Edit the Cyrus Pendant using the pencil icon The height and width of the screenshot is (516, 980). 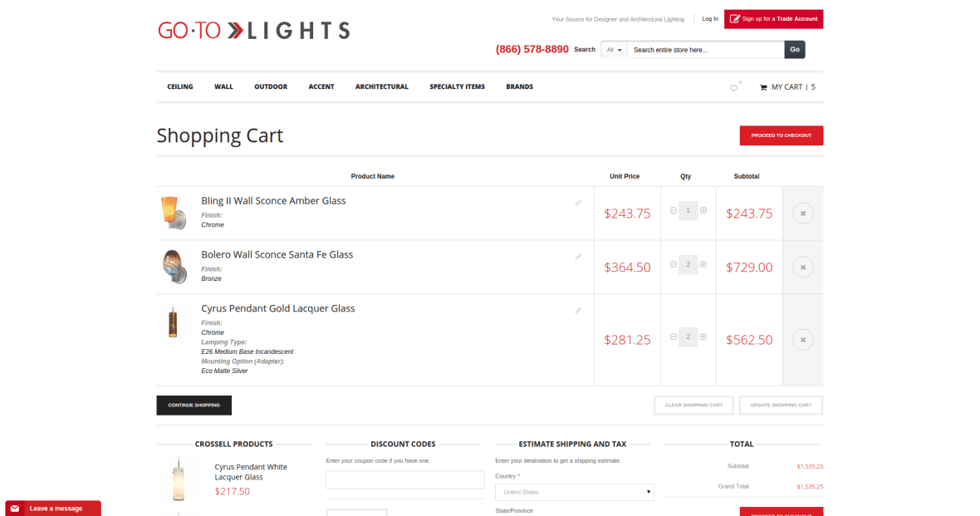tap(578, 309)
